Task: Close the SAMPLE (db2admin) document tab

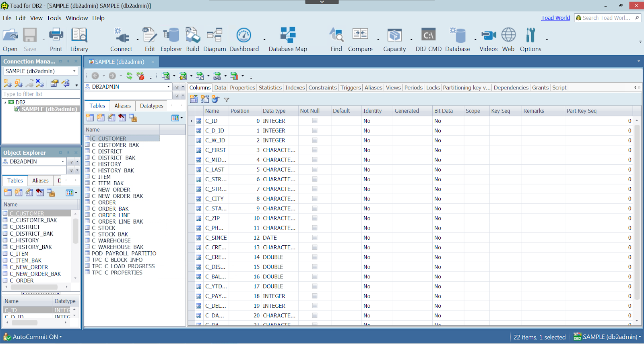Action: click(153, 62)
